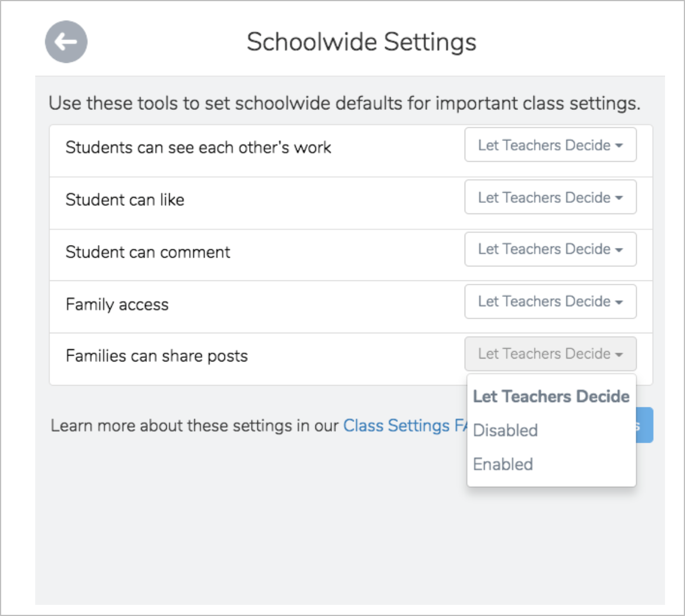
Task: Open the Students can see each other's work dropdown
Action: pyautogui.click(x=550, y=145)
